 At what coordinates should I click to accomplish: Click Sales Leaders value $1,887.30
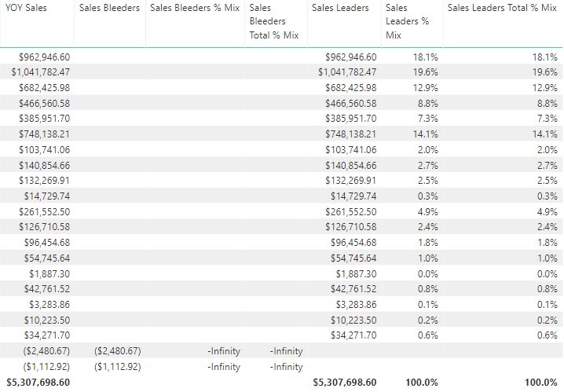coord(356,274)
